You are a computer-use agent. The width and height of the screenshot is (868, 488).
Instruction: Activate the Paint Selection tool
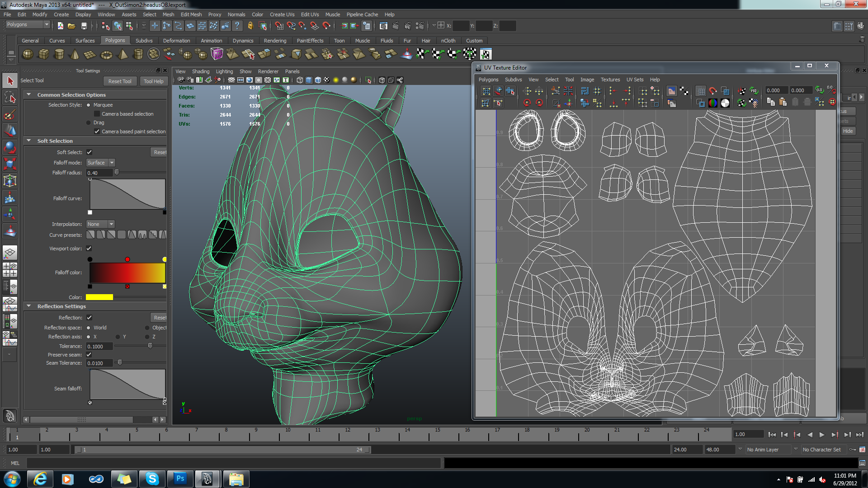point(10,114)
